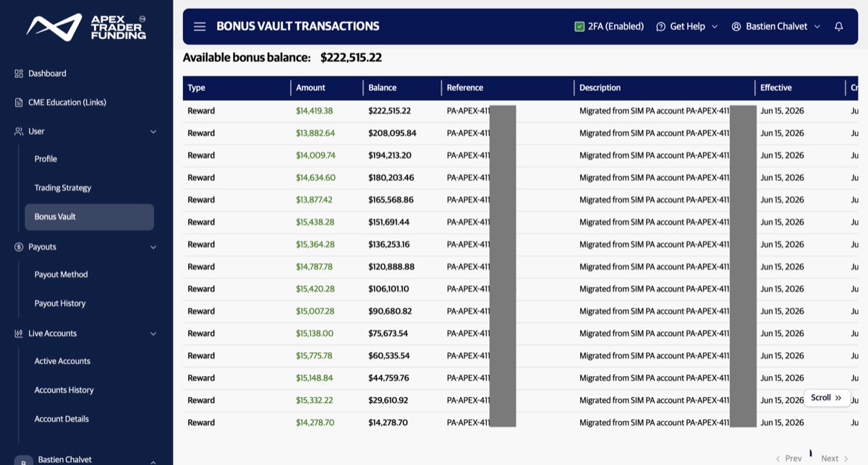
Task: Click the Payouts dollar icon
Action: click(19, 247)
